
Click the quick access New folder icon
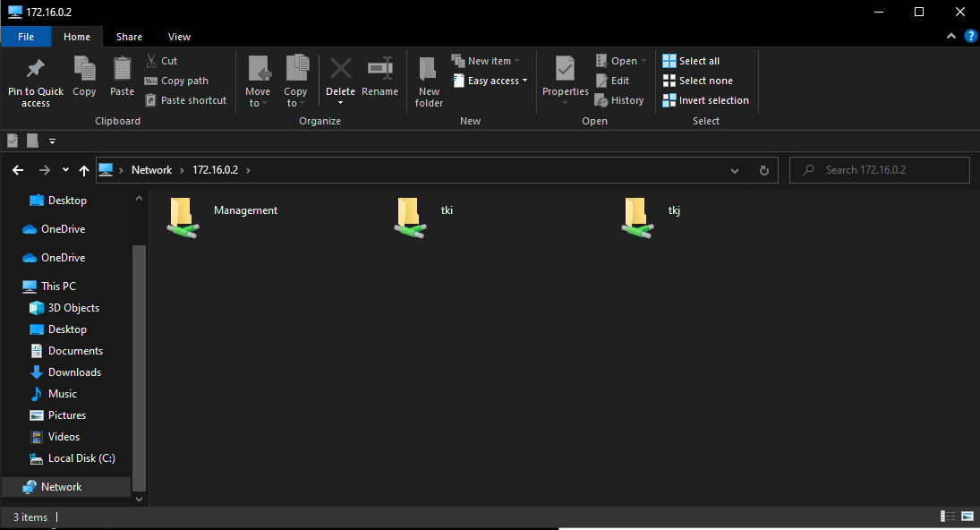(32, 141)
